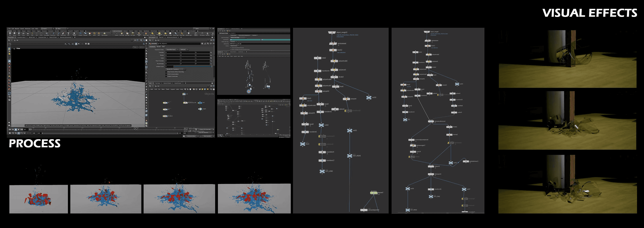644x228 pixels.
Task: Select the Torus shelf tool
Action: click(23, 33)
